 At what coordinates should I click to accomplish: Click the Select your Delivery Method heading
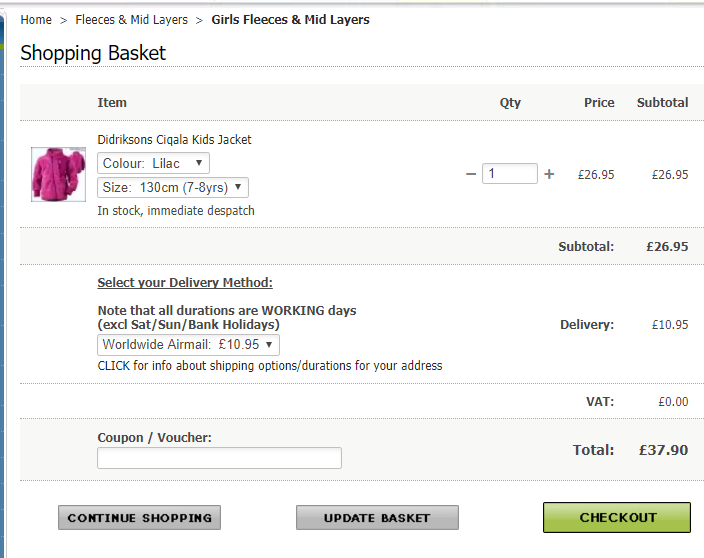pyautogui.click(x=185, y=283)
